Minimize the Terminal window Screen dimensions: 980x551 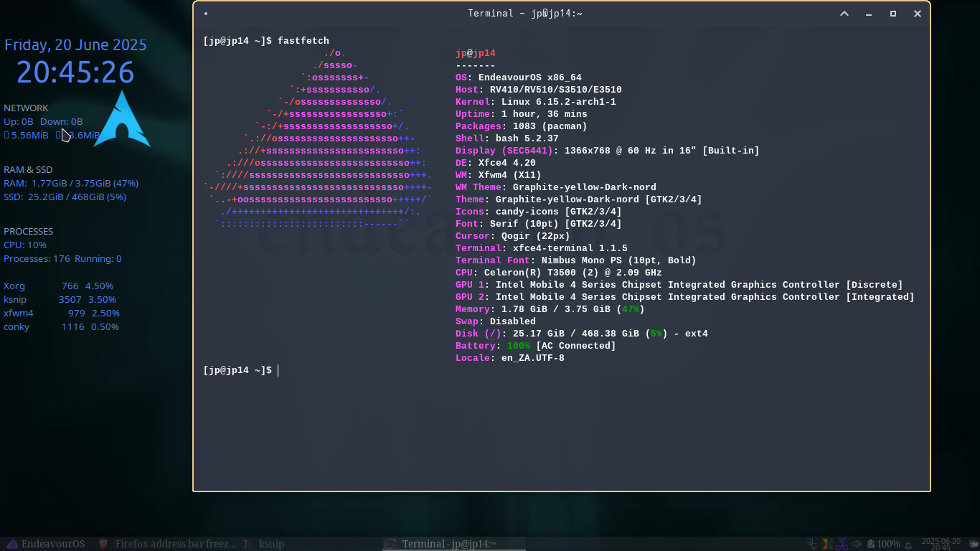pyautogui.click(x=869, y=14)
